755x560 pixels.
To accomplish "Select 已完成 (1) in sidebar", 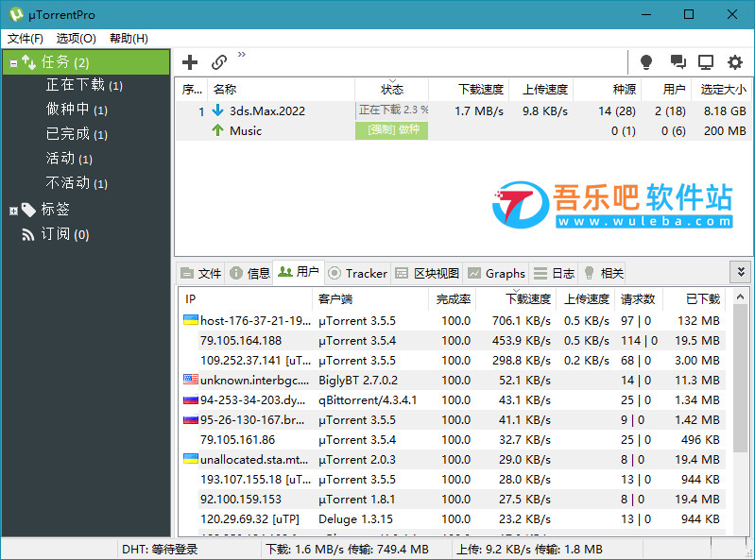I will (77, 134).
